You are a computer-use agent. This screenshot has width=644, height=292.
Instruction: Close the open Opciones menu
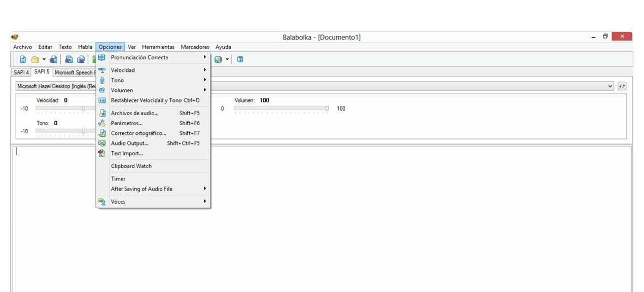pos(110,47)
